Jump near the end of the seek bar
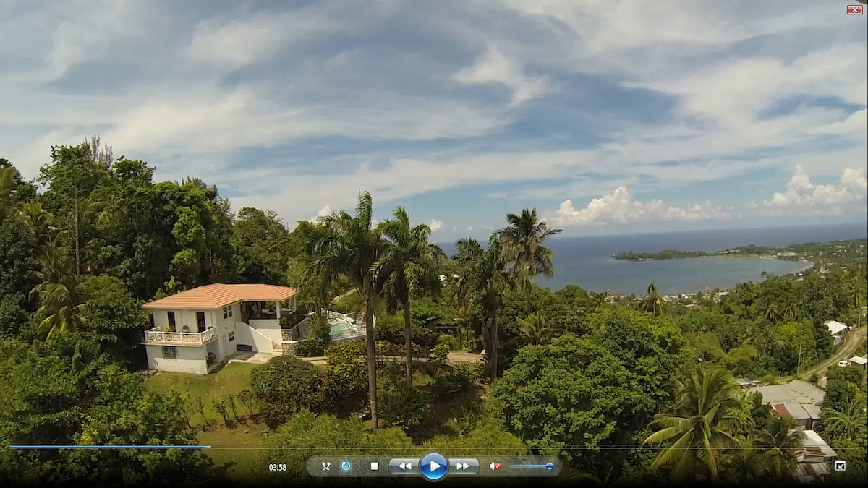 (846, 447)
